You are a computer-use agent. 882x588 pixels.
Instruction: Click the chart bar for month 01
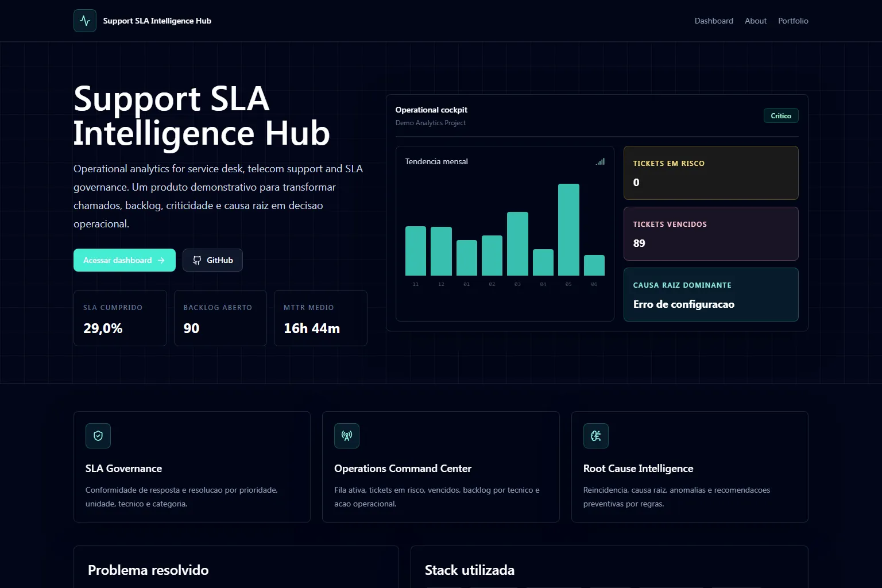(467, 258)
